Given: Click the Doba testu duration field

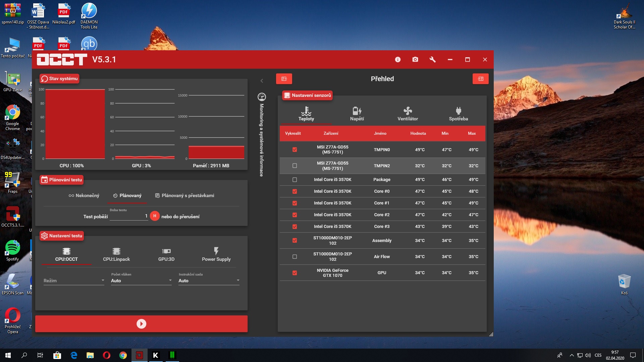Looking at the screenshot, I should 128,216.
